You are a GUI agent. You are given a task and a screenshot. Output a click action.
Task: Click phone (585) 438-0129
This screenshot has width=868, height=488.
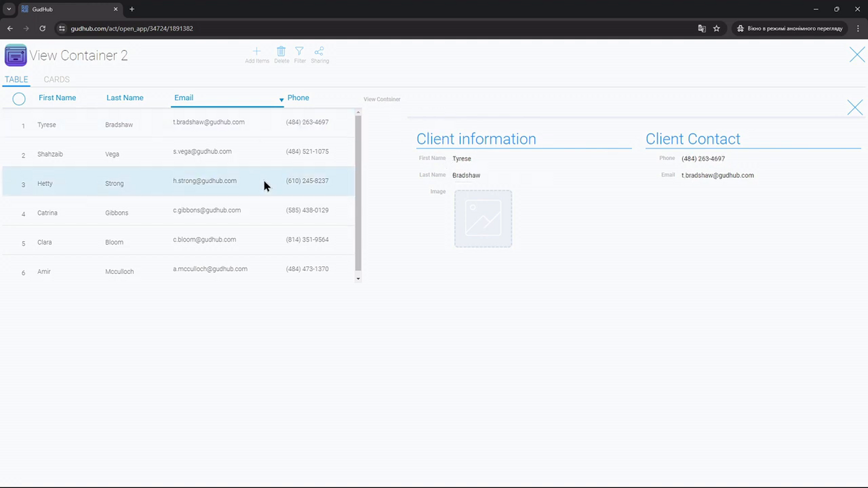[307, 210]
